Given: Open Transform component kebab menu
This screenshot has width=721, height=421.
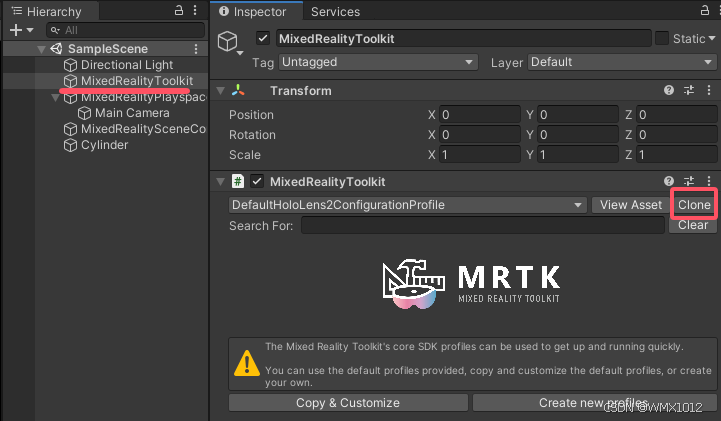Looking at the screenshot, I should [709, 90].
